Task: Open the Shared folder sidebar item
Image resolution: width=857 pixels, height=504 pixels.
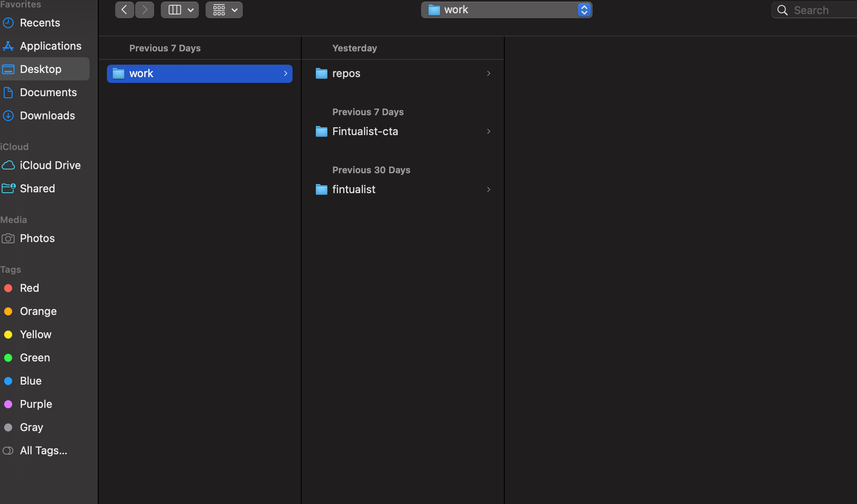Action: [37, 189]
